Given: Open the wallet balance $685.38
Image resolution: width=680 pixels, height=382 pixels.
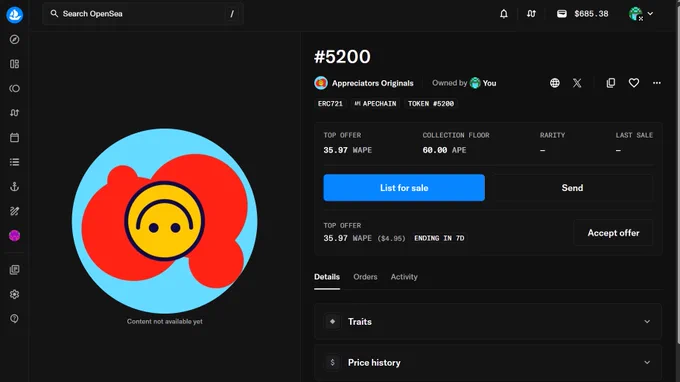Looking at the screenshot, I should tap(582, 14).
